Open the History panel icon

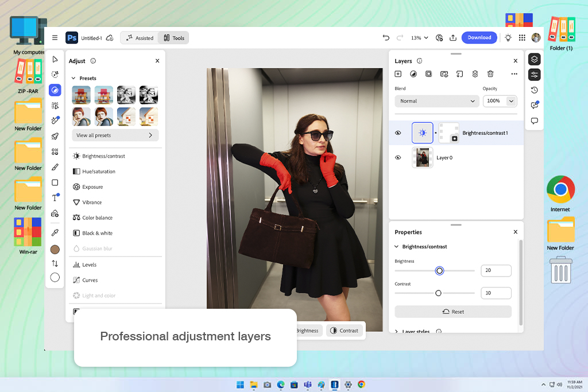(535, 90)
